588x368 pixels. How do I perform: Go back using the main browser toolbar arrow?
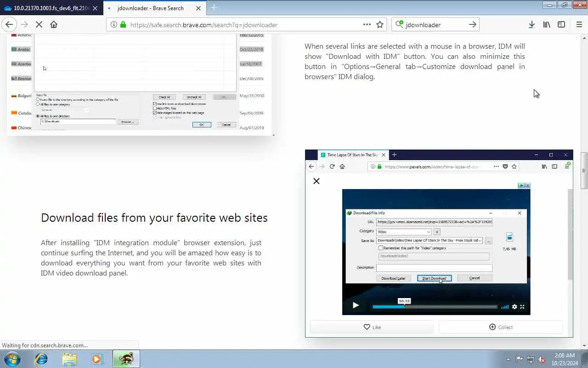pyautogui.click(x=9, y=25)
